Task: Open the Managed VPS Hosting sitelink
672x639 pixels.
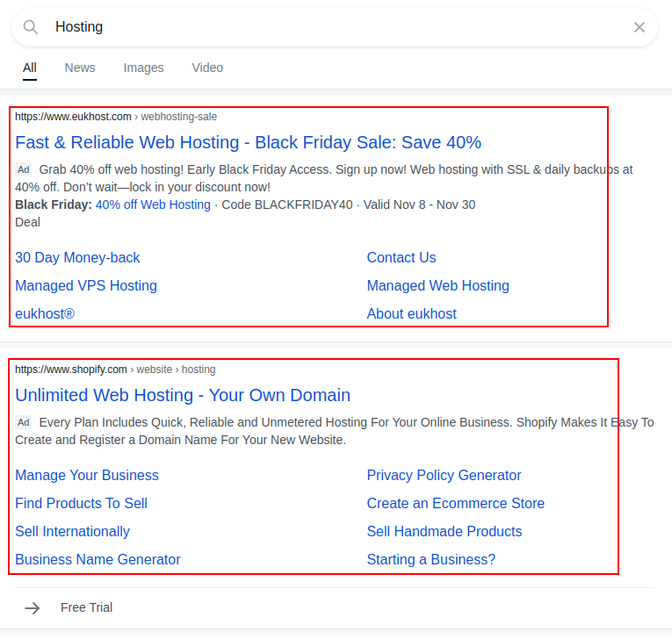Action: 86,285
